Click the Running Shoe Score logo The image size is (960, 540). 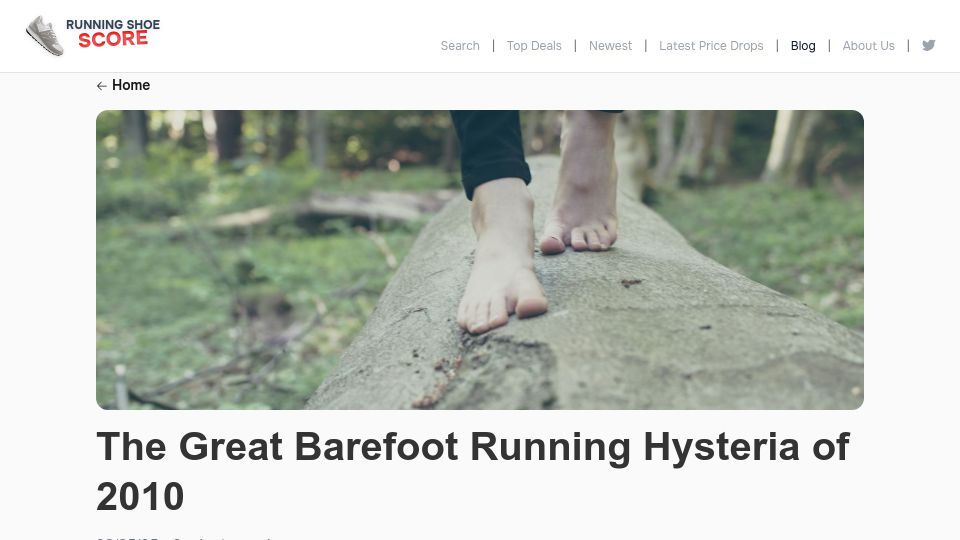(93, 36)
